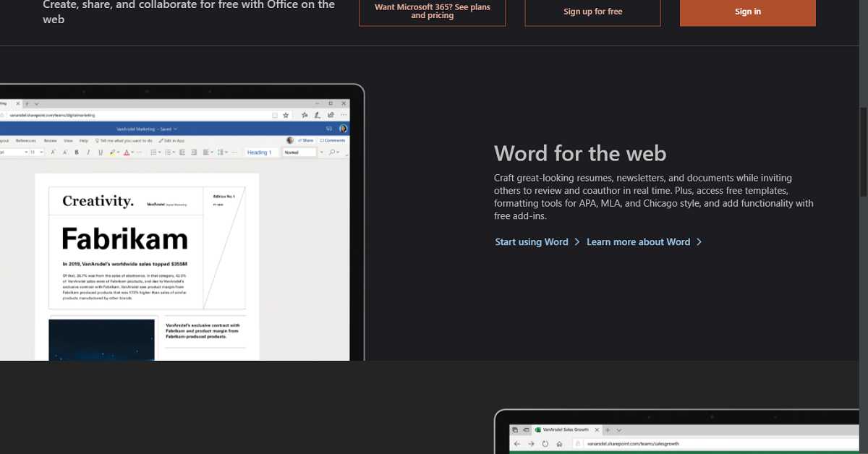This screenshot has height=454, width=868.
Task: Open Help tab in Word preview
Action: point(83,140)
